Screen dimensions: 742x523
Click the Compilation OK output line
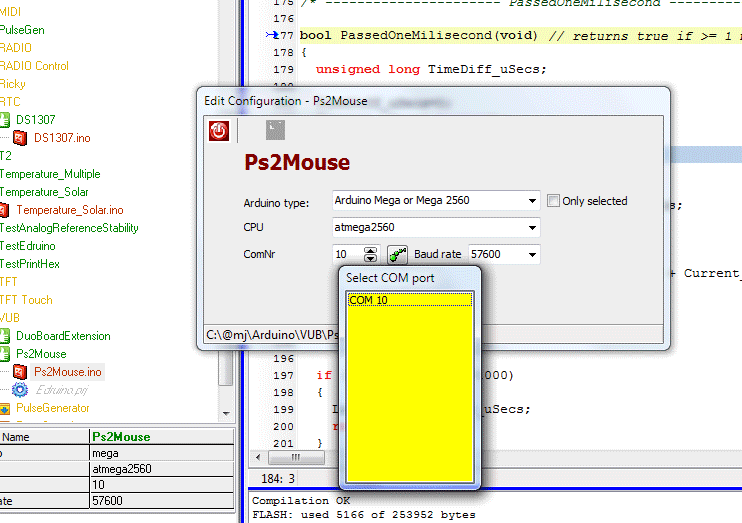301,501
